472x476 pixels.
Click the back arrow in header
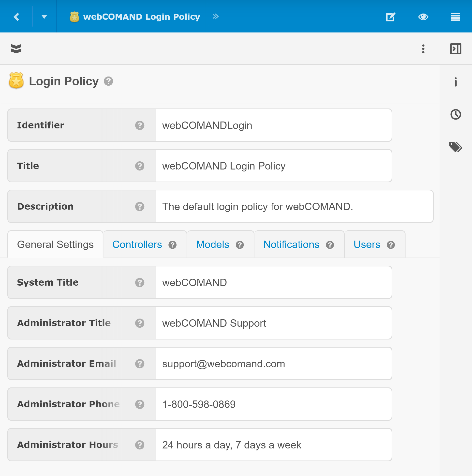pyautogui.click(x=16, y=17)
